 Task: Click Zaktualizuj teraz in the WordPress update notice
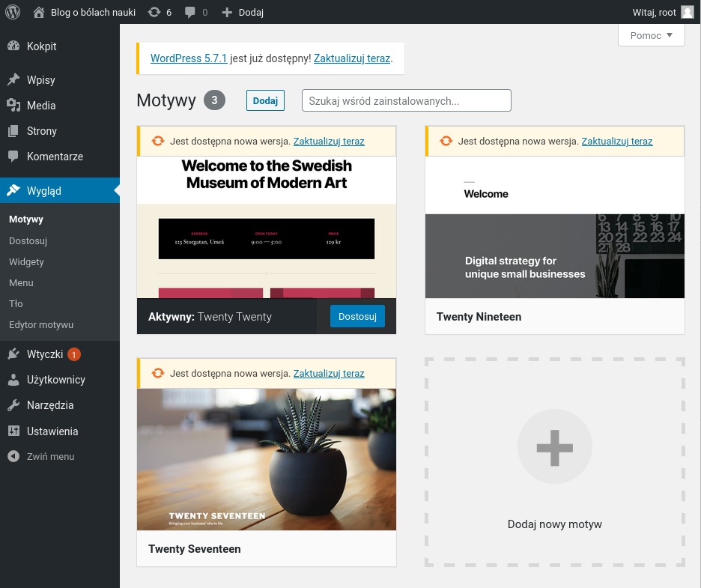pos(352,58)
